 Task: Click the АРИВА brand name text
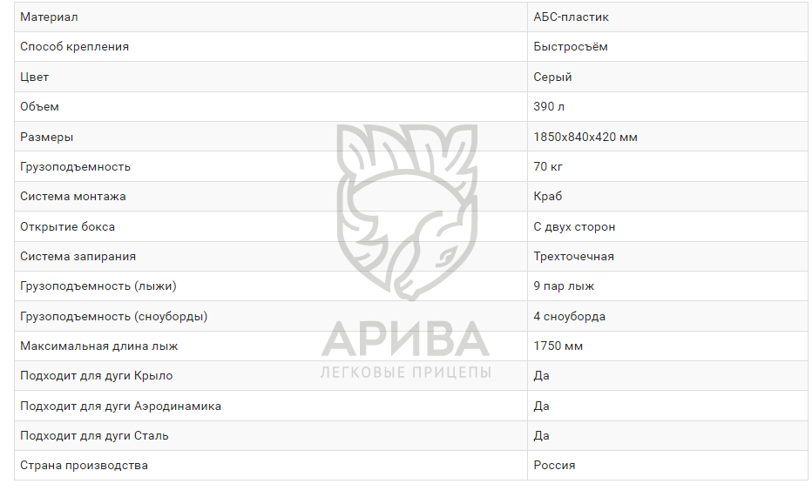pyautogui.click(x=405, y=339)
